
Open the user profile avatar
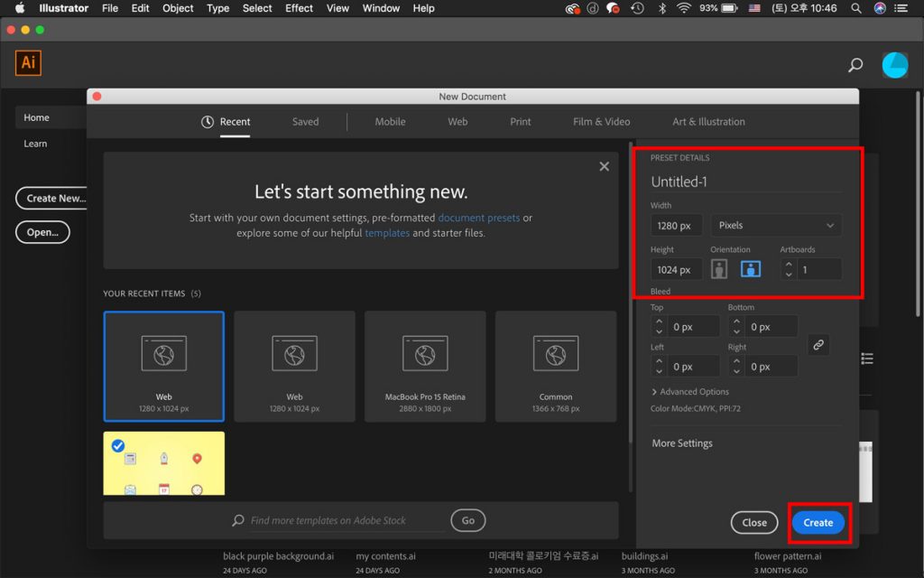pyautogui.click(x=894, y=65)
